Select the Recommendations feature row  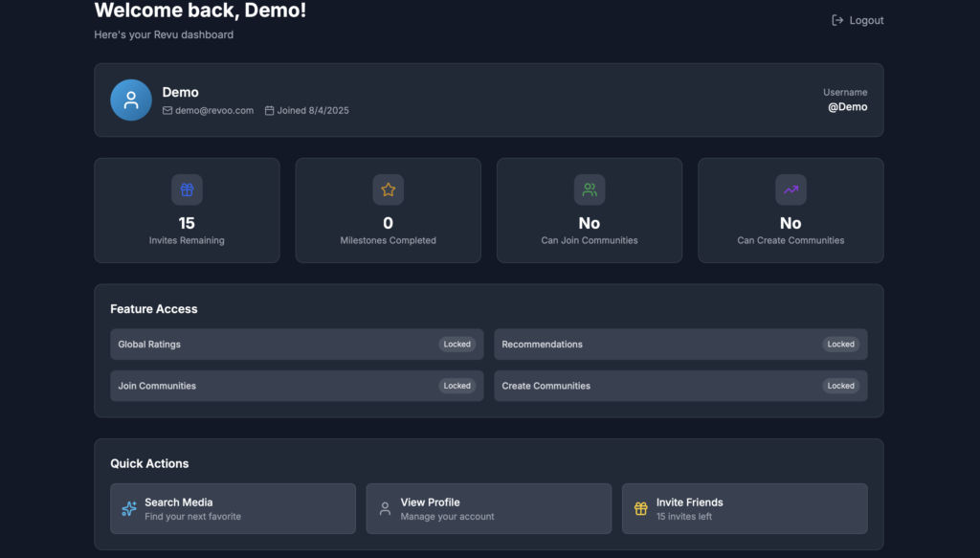point(680,345)
